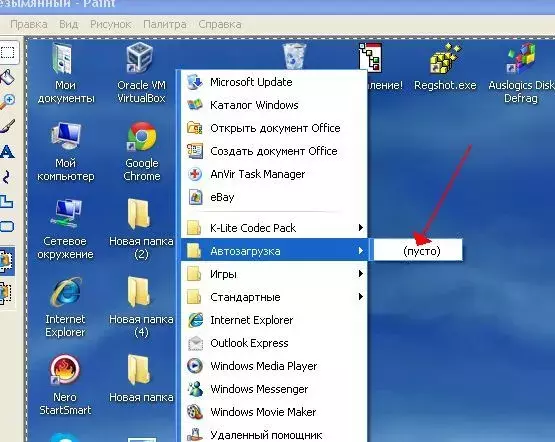Enable opaque selection mode option

7,261
